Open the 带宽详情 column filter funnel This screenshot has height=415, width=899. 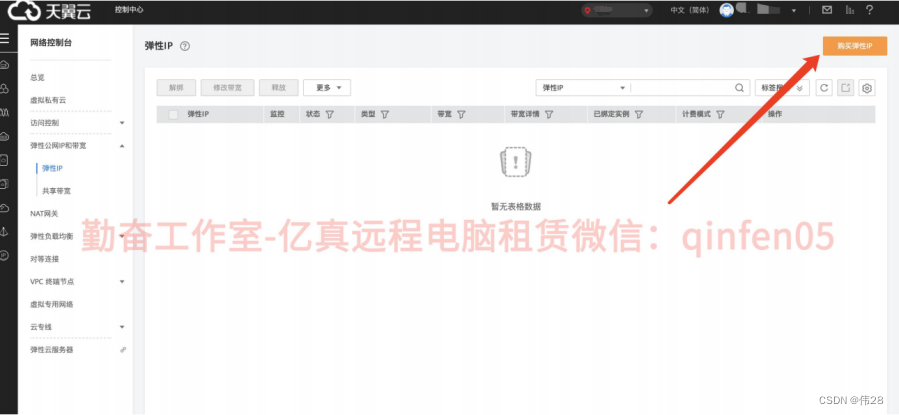click(549, 115)
